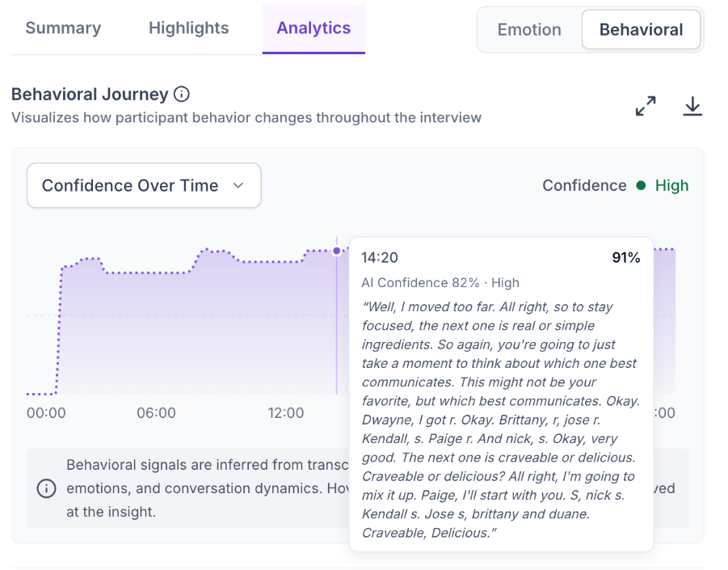Switch to the Emotion view
Viewport: 728px width, 570px height.
click(529, 29)
